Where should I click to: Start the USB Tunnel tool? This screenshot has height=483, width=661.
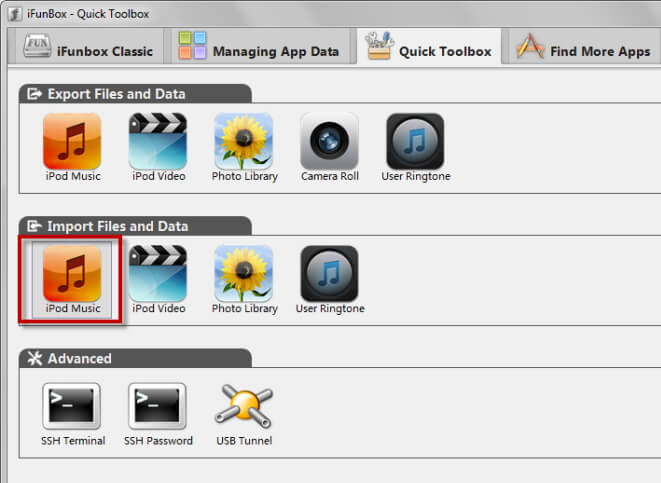pos(244,414)
